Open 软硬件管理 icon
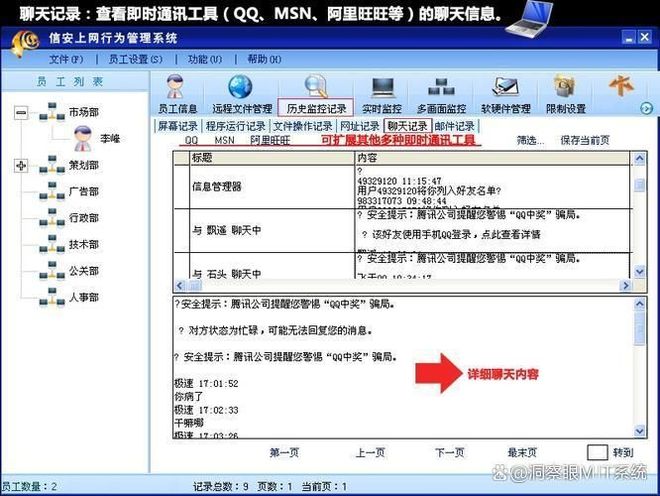The width and height of the screenshot is (660, 496). pos(505,87)
